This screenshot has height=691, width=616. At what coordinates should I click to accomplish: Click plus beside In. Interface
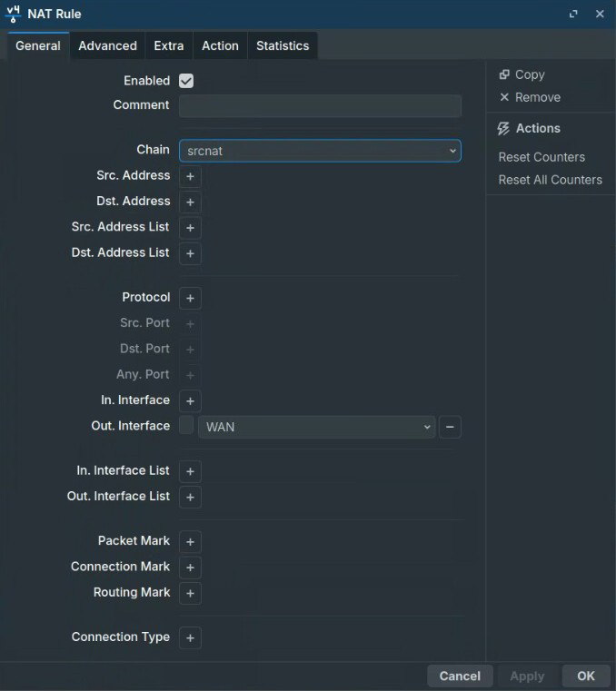tap(190, 400)
